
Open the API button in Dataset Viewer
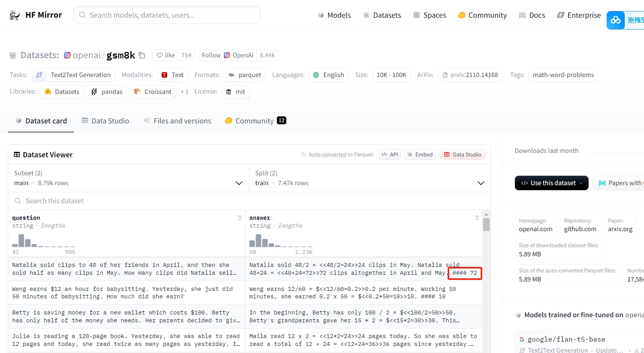click(x=390, y=154)
